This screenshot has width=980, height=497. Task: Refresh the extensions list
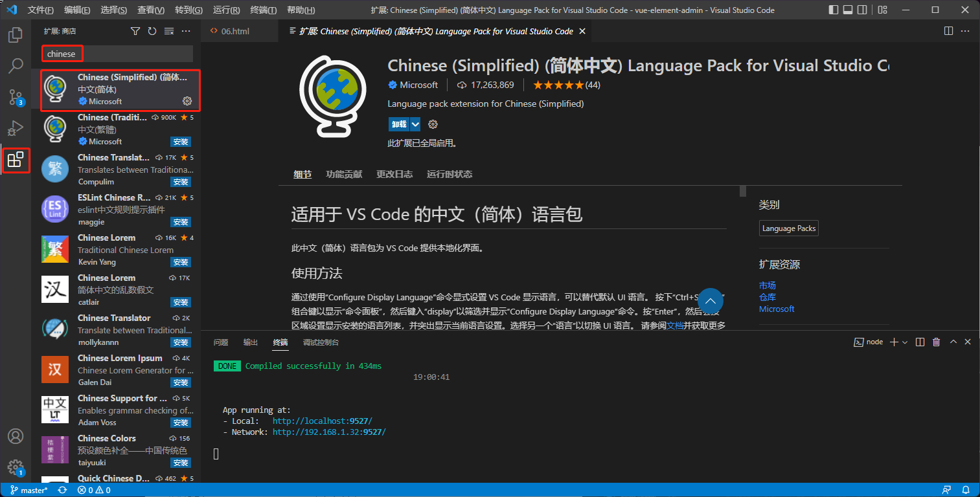coord(152,31)
